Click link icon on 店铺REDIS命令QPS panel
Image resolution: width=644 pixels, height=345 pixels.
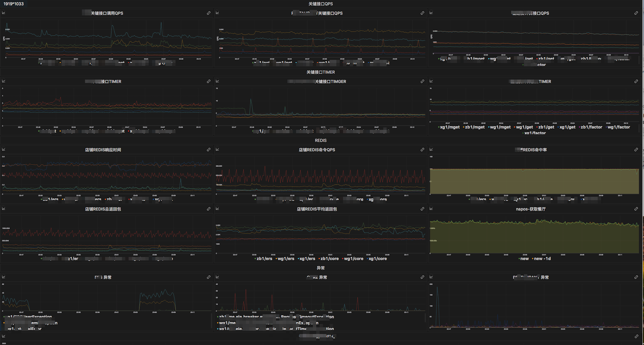click(422, 150)
